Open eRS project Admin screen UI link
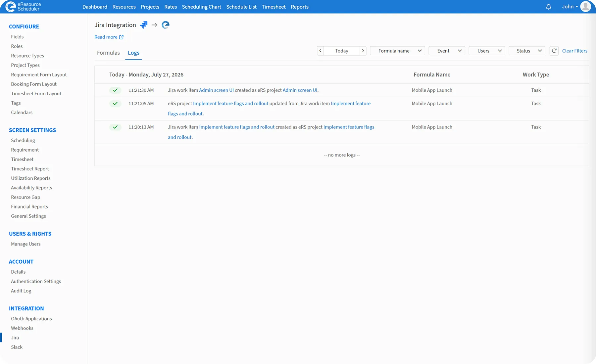The height and width of the screenshot is (364, 596). click(x=300, y=90)
